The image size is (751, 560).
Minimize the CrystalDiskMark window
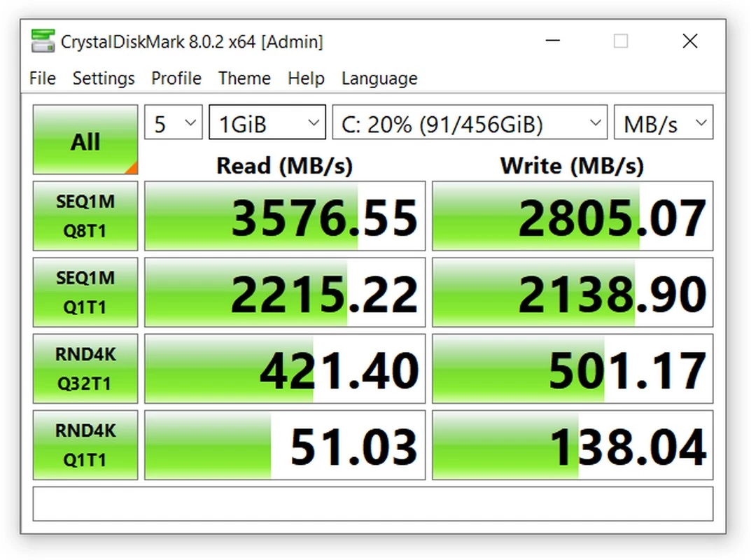pyautogui.click(x=553, y=41)
